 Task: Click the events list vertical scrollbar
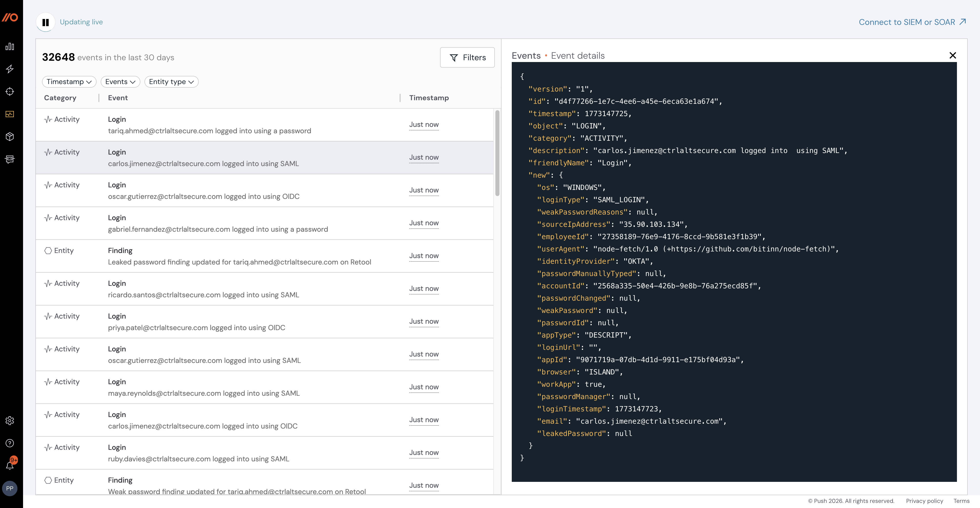click(497, 153)
